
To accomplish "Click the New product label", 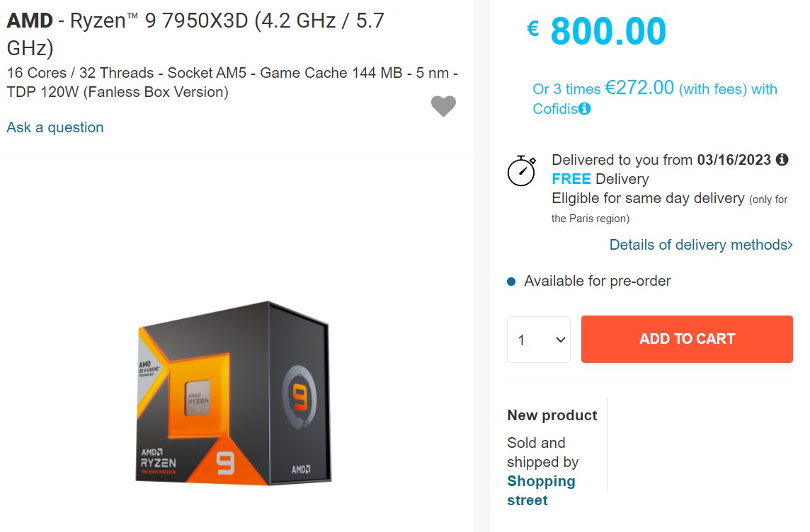I will tap(552, 415).
